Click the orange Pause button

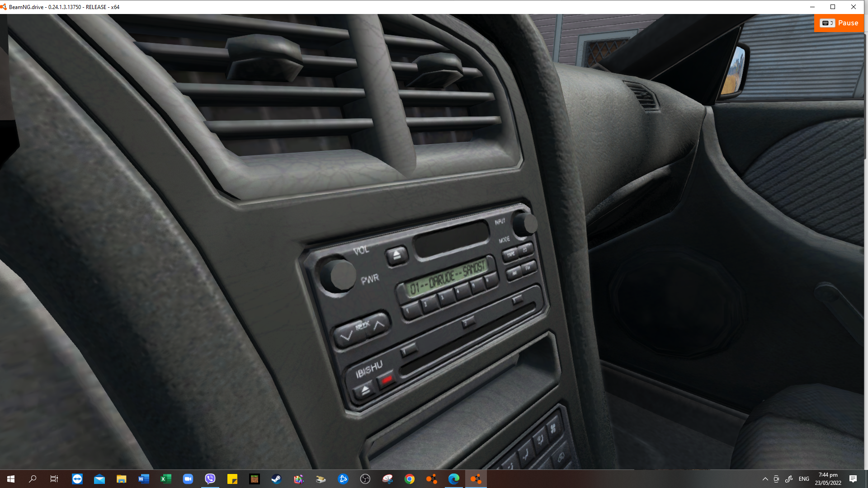tap(839, 23)
